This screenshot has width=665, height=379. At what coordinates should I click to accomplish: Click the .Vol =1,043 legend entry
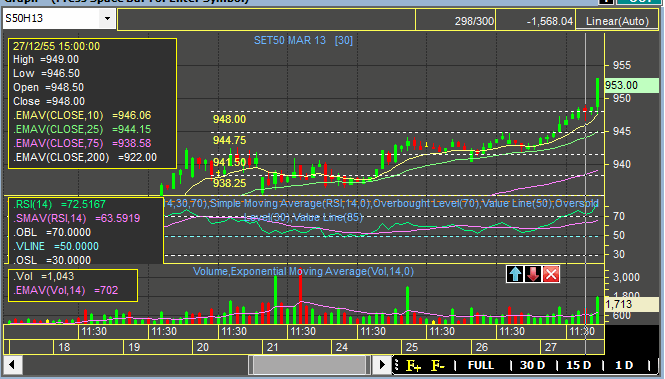pyautogui.click(x=44, y=276)
